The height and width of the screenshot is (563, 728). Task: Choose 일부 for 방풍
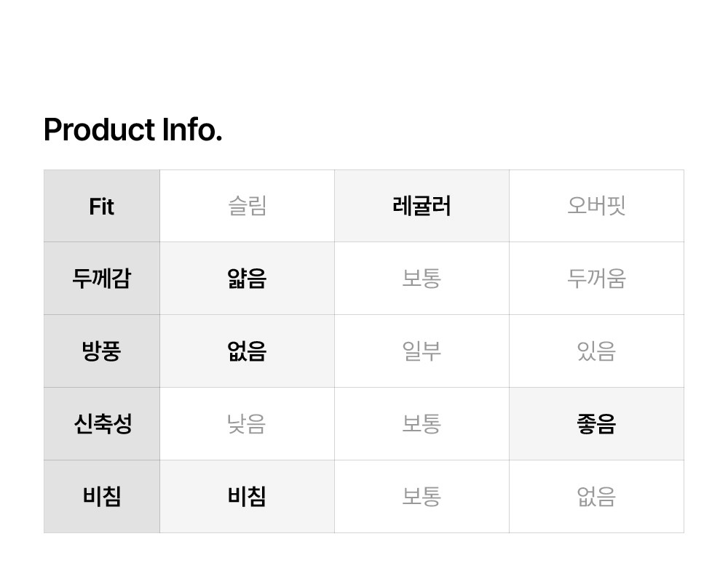click(x=422, y=351)
